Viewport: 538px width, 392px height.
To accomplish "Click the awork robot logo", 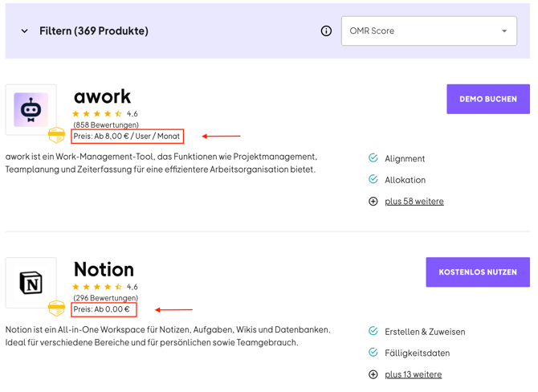I will tap(31, 109).
